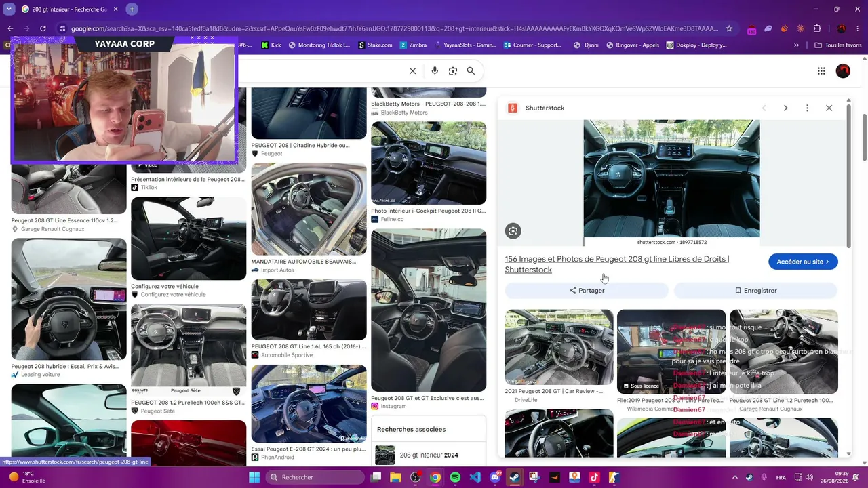Open the Monitoring TikTok bookmark

pos(319,45)
